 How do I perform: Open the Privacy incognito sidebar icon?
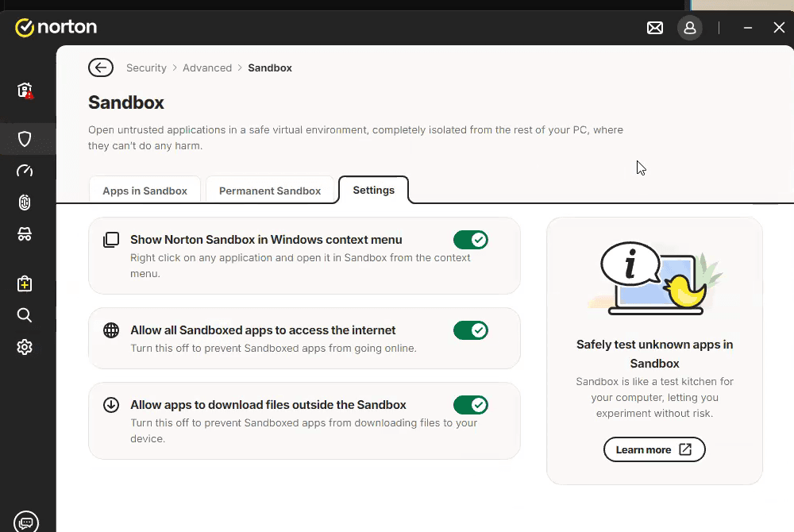(25, 234)
